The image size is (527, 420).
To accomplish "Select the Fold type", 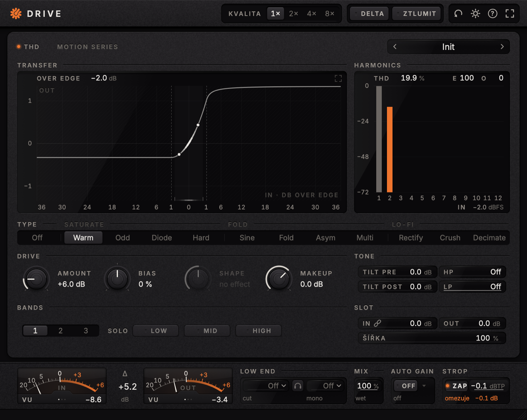I will click(286, 238).
